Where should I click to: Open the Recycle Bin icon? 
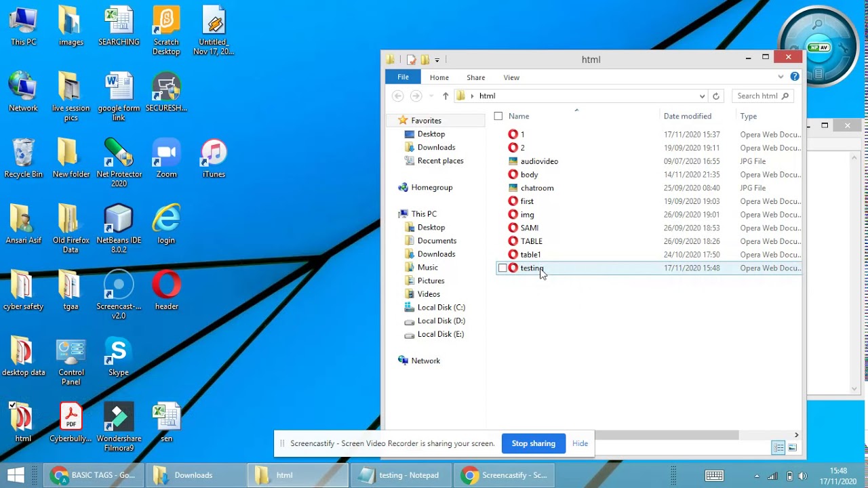coord(23,158)
